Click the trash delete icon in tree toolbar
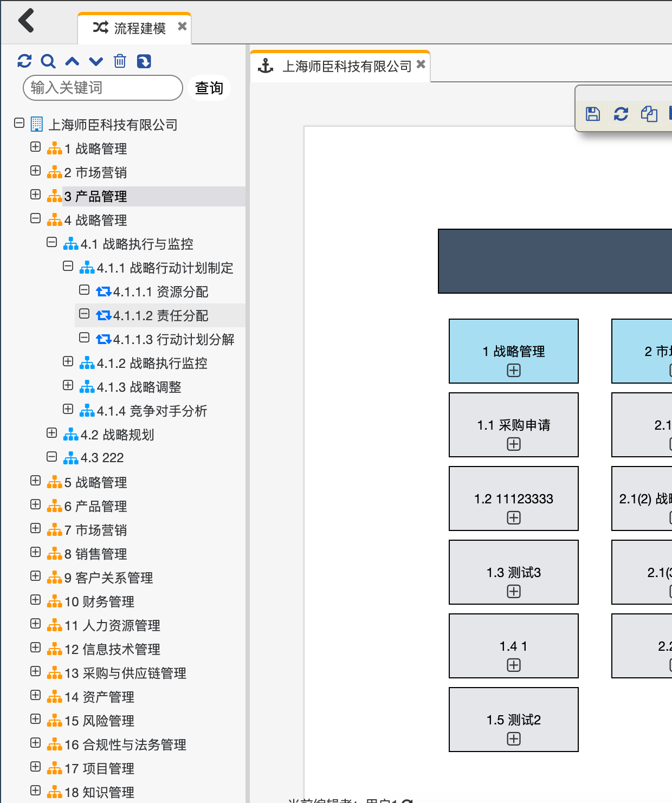 tap(120, 61)
